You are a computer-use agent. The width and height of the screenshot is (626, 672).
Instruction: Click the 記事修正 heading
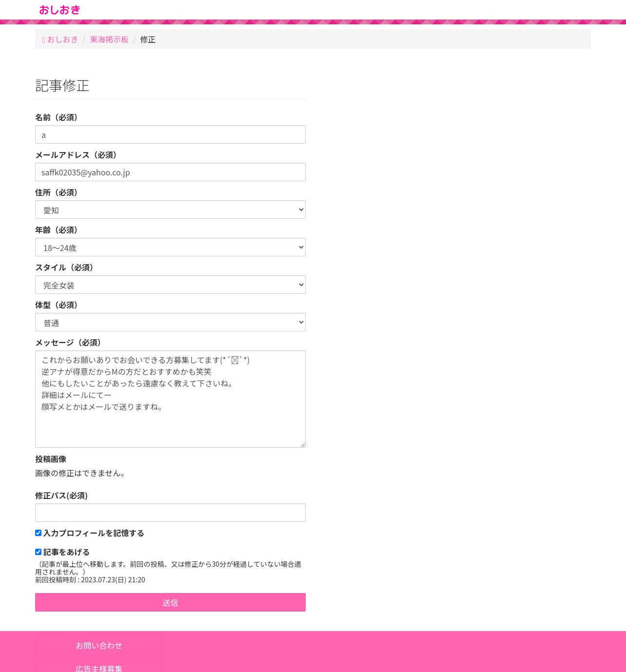(62, 85)
